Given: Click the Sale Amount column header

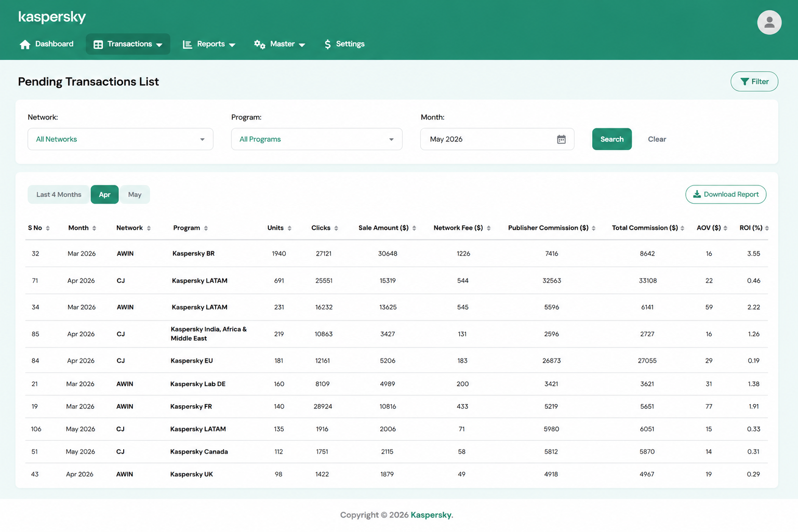Looking at the screenshot, I should tap(383, 228).
